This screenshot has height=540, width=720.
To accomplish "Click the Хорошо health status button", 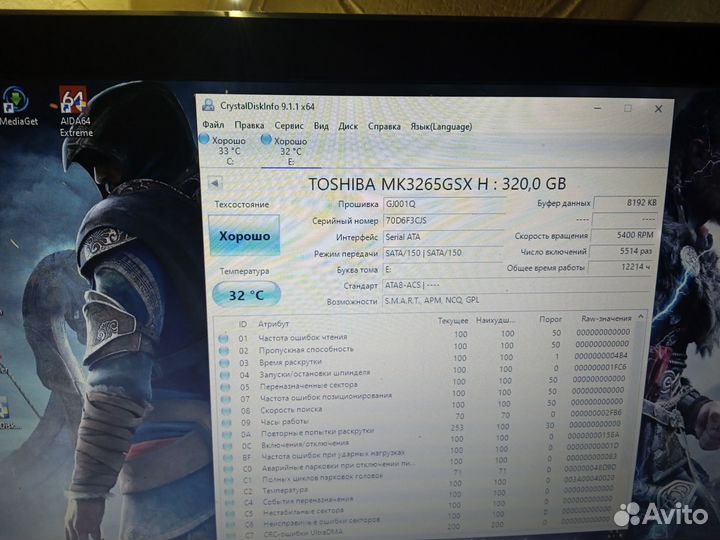I will [x=244, y=236].
